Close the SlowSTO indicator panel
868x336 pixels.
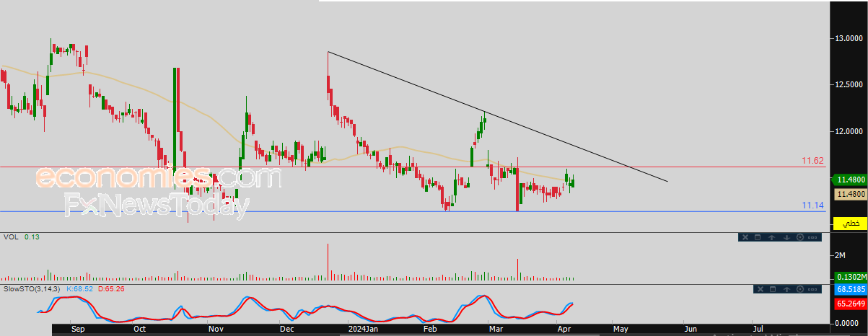click(x=759, y=289)
